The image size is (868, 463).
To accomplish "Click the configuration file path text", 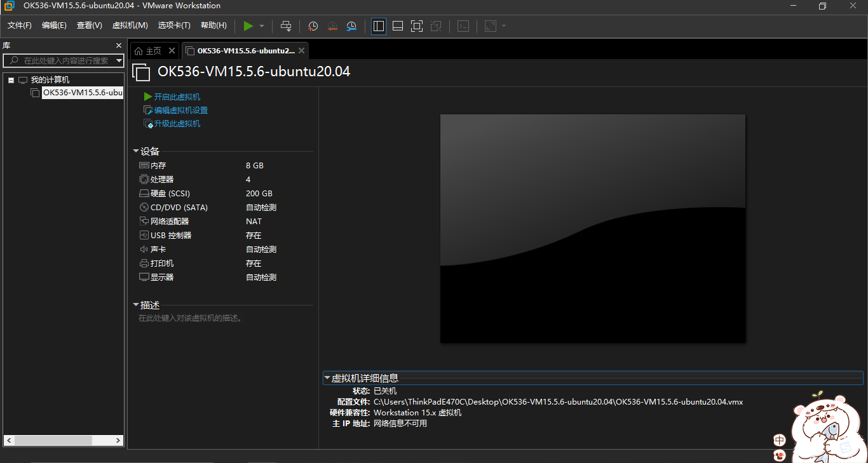I will [558, 401].
